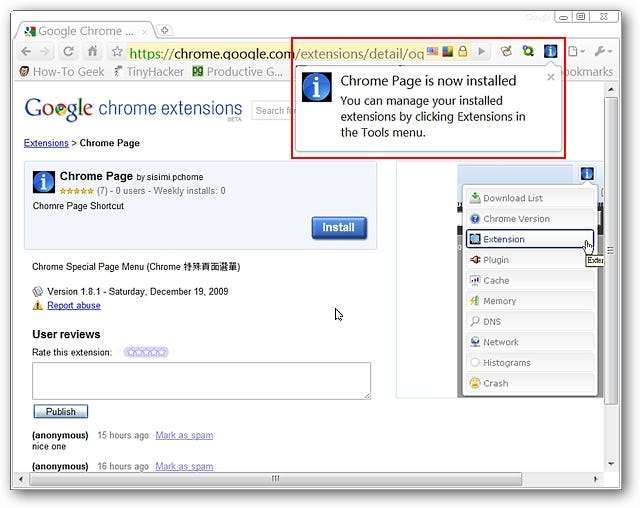640x508 pixels.
Task: Open the Page menu dropdown
Action: tap(576, 51)
